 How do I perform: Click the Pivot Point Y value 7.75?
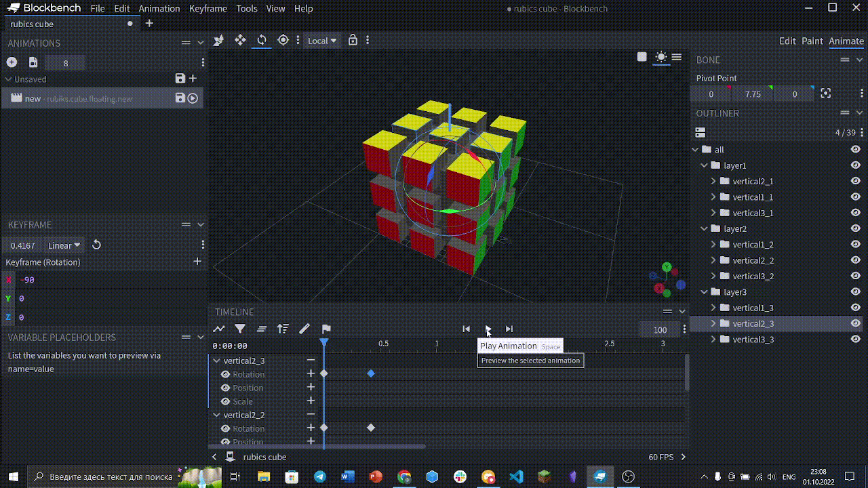click(x=753, y=94)
